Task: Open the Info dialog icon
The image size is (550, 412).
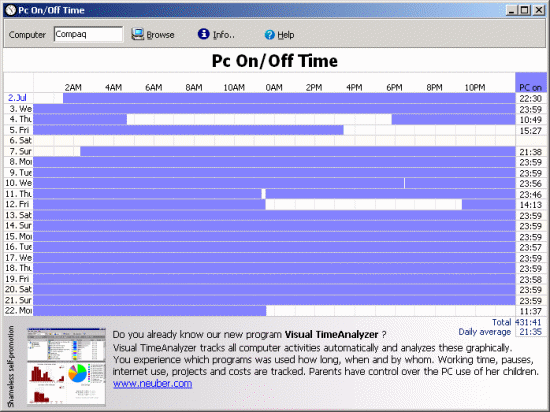Action: [x=203, y=34]
